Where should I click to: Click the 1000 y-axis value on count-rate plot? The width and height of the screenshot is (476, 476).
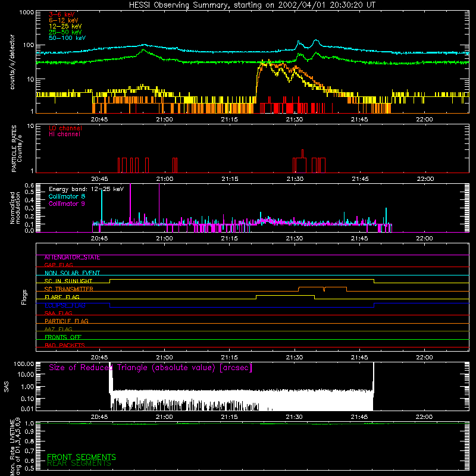click(26, 12)
